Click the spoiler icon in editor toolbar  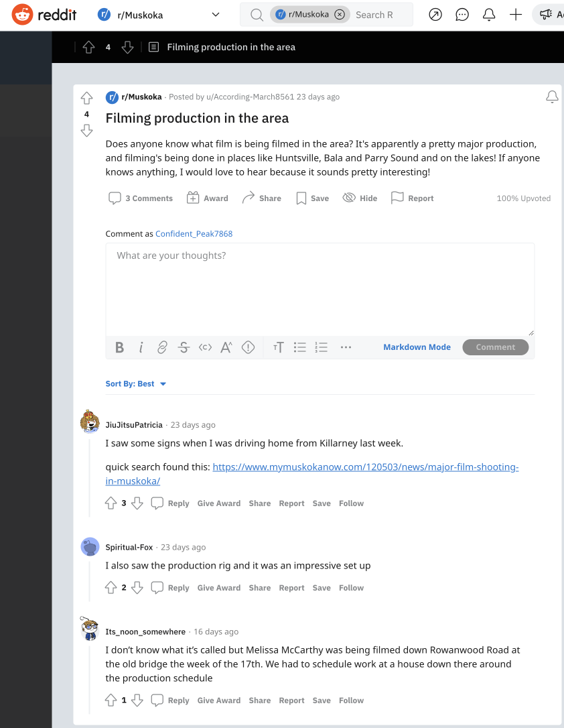tap(249, 347)
